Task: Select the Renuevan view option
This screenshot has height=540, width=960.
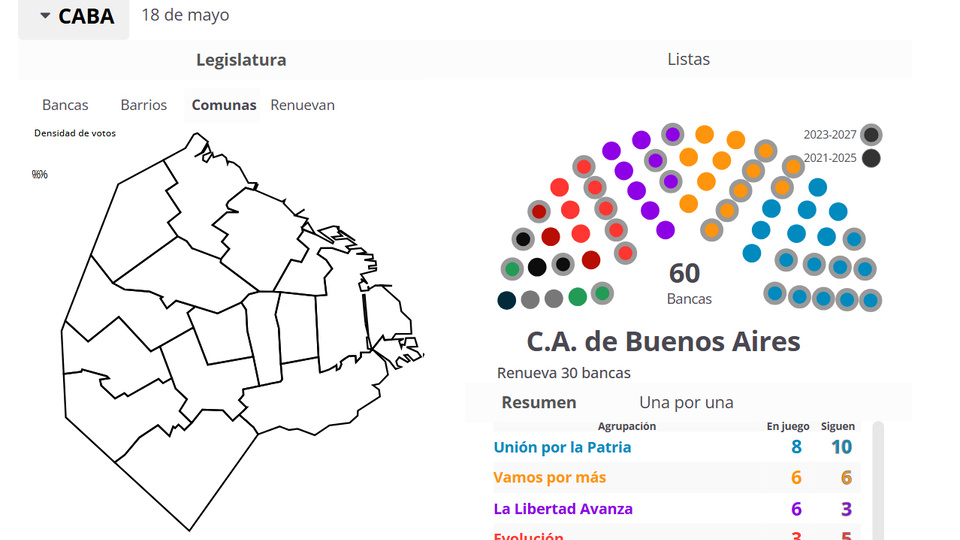Action: [302, 105]
